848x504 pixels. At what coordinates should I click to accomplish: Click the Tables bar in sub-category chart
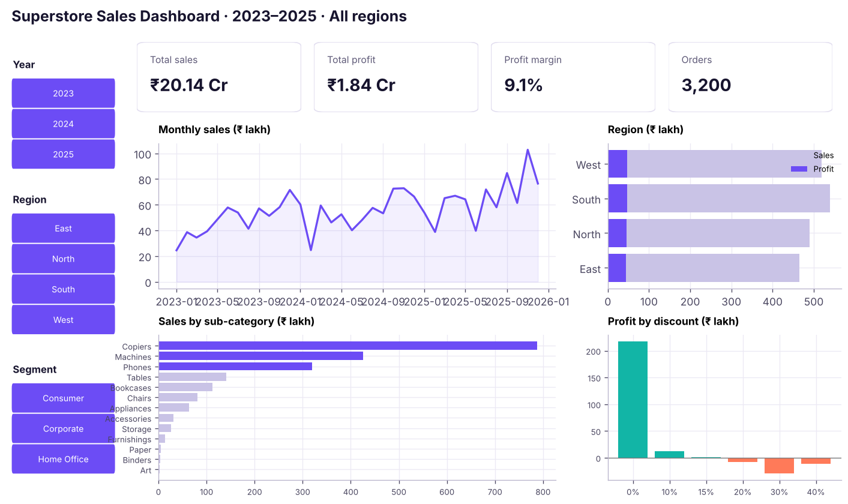coord(192,377)
